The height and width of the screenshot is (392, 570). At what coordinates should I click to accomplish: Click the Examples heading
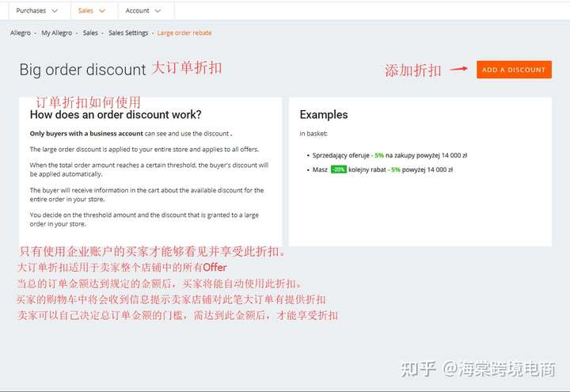(324, 115)
